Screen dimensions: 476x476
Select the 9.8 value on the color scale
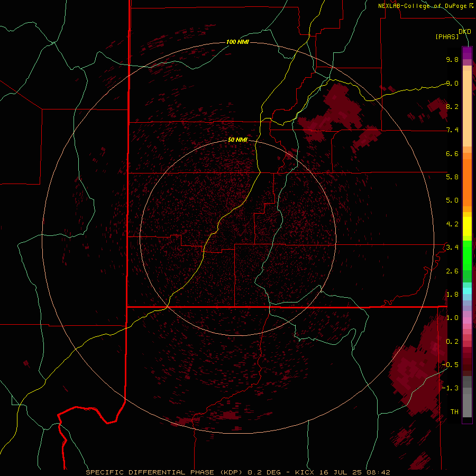452,59
